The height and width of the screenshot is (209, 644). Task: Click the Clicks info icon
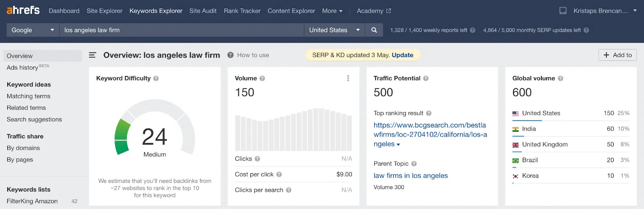257,159
